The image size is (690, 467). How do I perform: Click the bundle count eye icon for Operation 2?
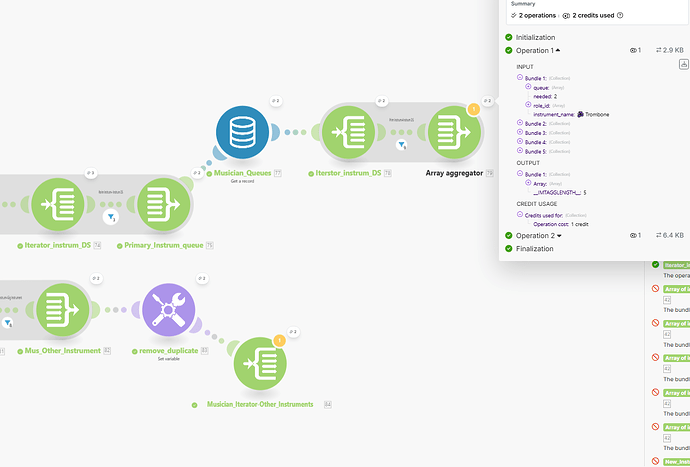[633, 235]
